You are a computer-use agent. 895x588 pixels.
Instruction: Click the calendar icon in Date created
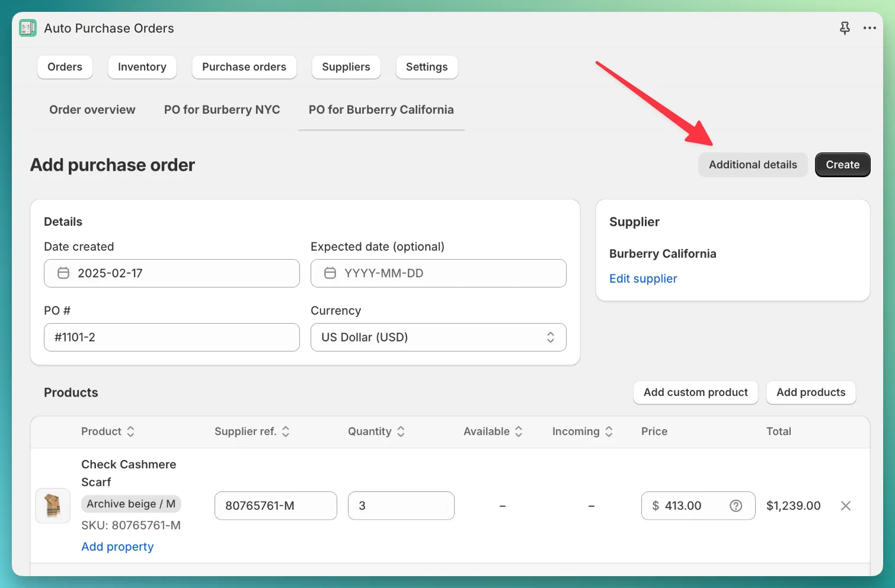pos(63,273)
